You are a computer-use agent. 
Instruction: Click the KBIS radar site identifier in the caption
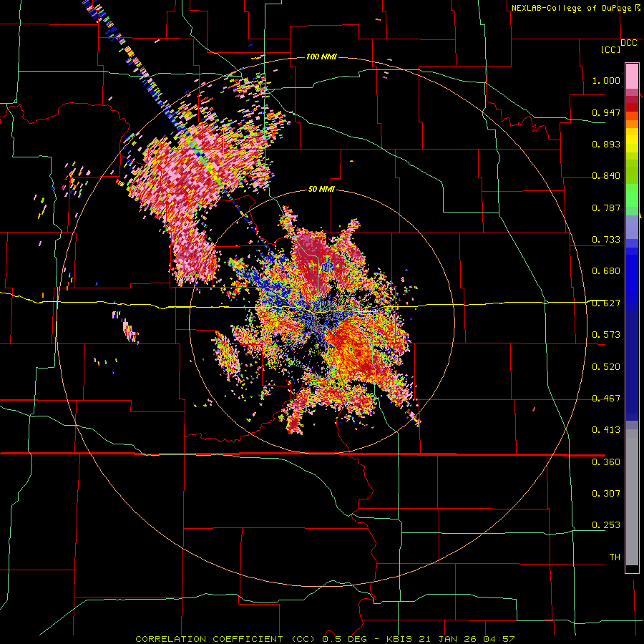pos(400,639)
